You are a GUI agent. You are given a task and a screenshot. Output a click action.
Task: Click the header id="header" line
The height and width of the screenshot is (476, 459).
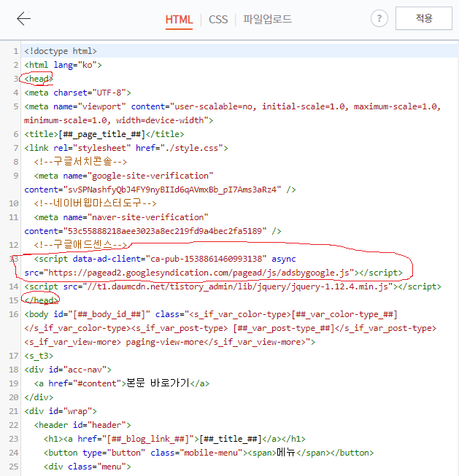pos(82,425)
